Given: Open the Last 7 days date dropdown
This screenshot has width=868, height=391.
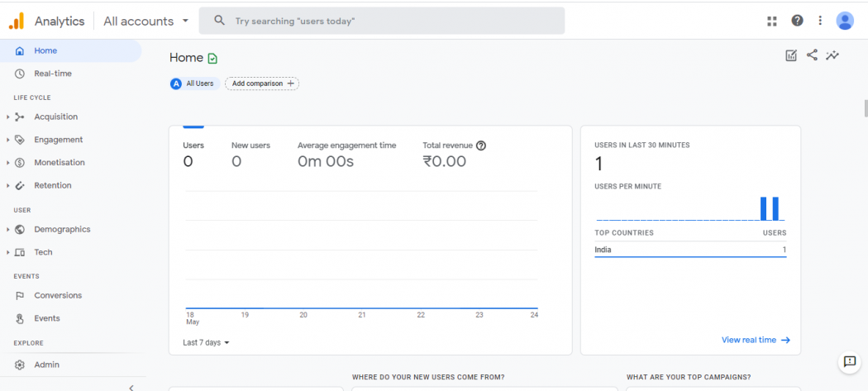Looking at the screenshot, I should [206, 343].
